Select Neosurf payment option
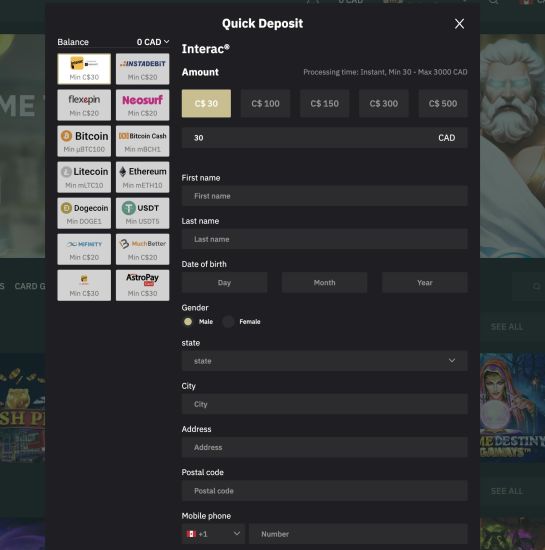 point(142,105)
